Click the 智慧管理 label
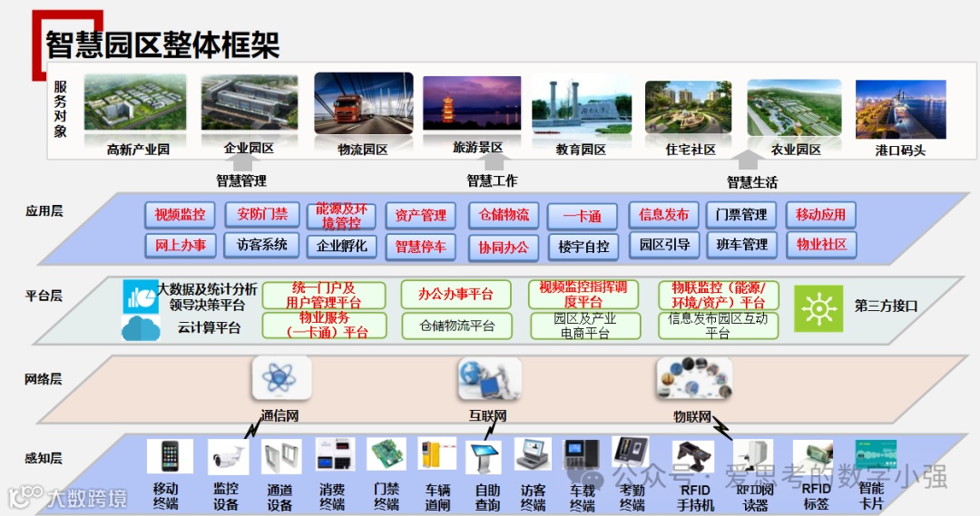This screenshot has width=980, height=516. click(241, 181)
